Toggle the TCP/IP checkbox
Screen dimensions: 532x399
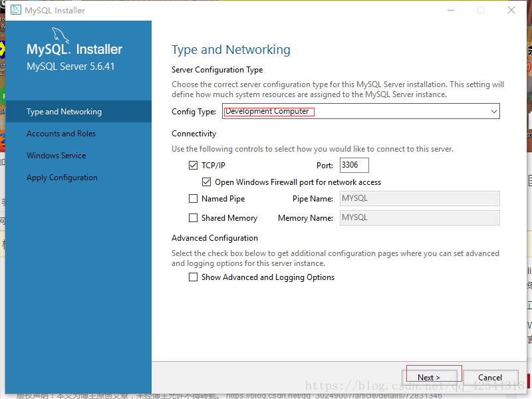(193, 165)
